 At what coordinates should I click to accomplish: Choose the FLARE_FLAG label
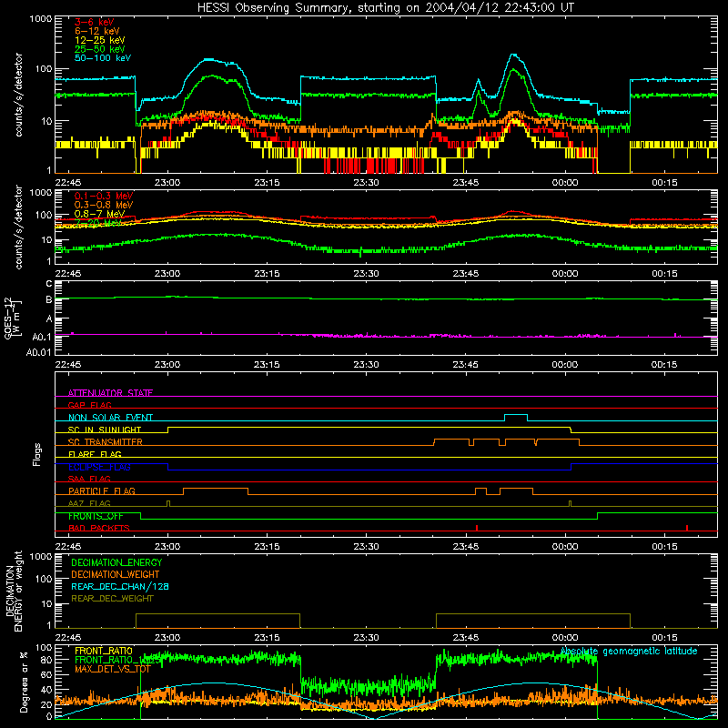coord(95,454)
